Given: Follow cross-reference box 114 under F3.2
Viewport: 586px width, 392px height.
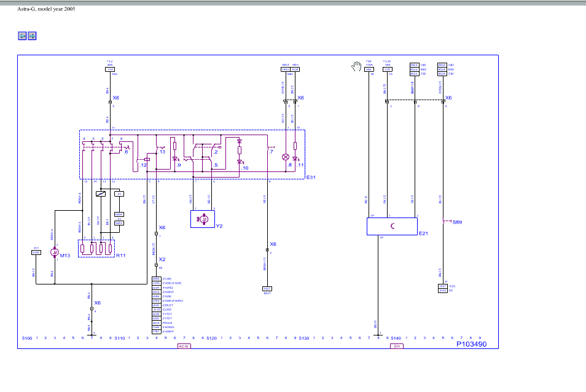Looking at the screenshot, I should tap(110, 69).
